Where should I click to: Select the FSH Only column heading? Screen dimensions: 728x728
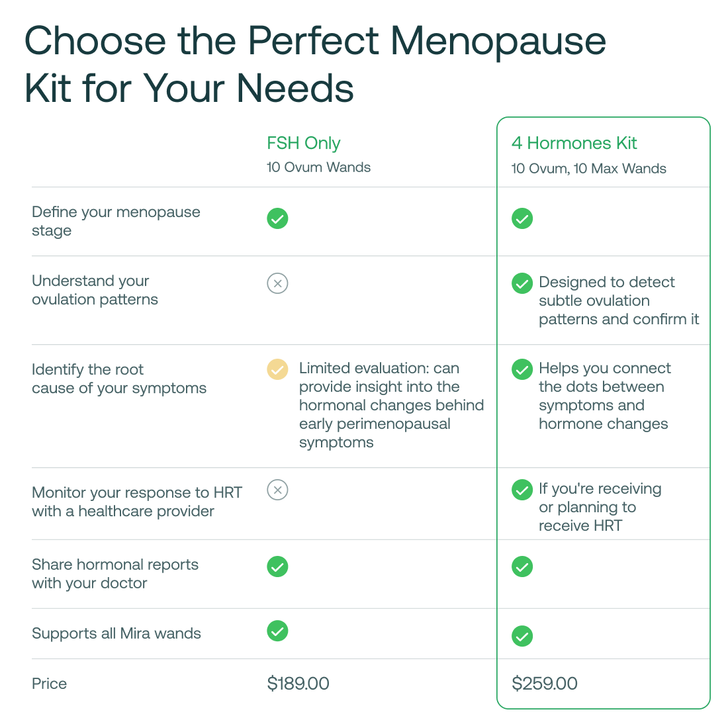click(x=304, y=143)
